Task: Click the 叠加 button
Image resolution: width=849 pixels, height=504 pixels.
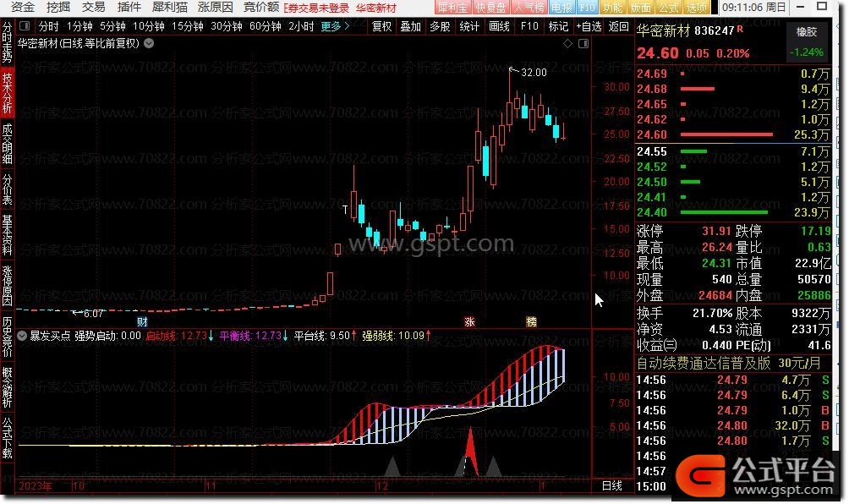Action: (410, 26)
